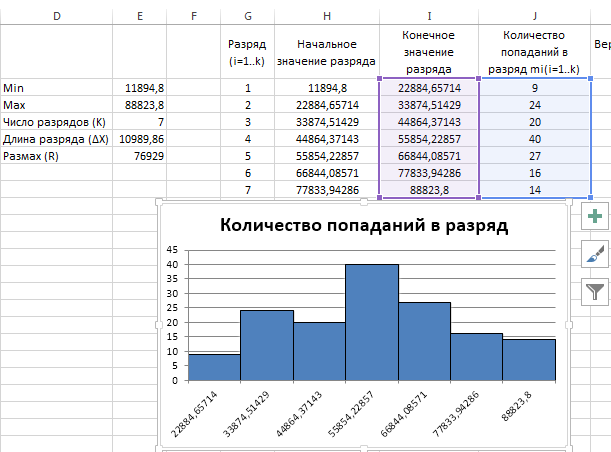This screenshot has width=611, height=452.
Task: Select column D header
Action: coord(57,16)
